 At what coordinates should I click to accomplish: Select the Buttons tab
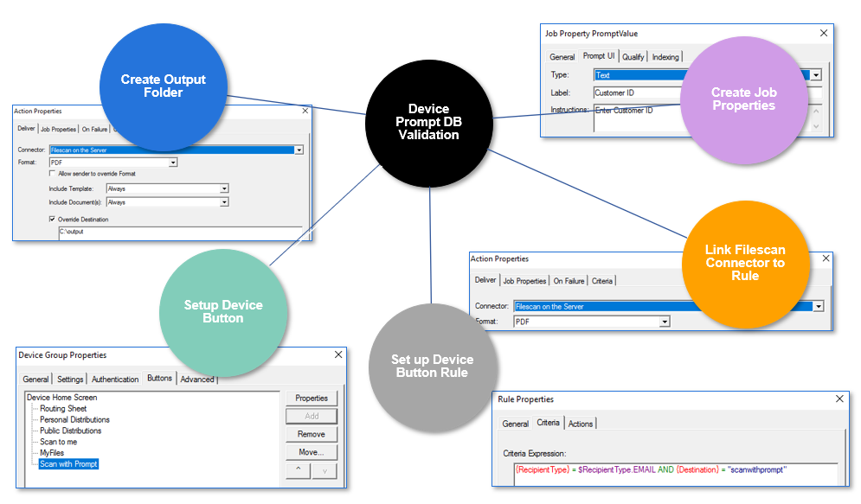159,378
